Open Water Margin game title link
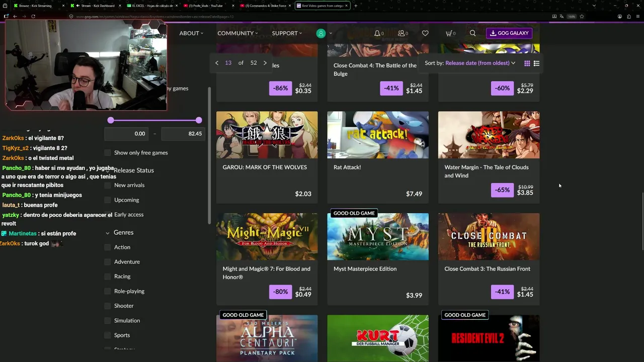 487,171
